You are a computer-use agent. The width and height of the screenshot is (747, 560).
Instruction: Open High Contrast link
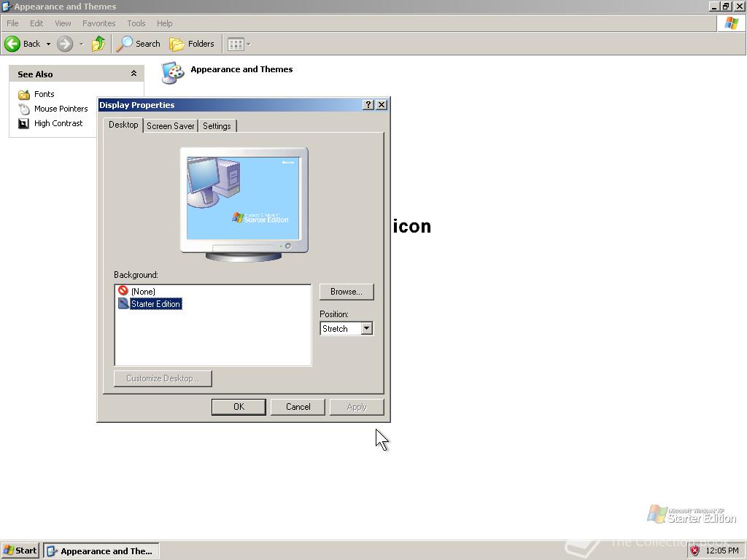click(x=58, y=123)
